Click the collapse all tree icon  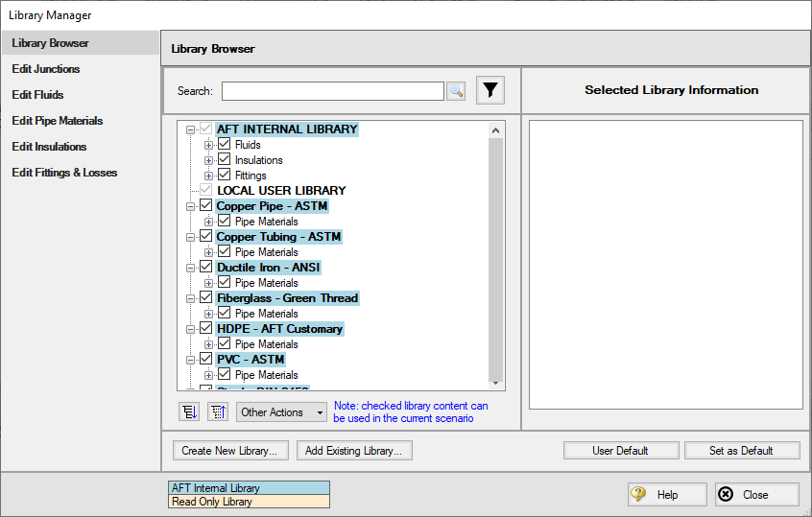coord(218,411)
